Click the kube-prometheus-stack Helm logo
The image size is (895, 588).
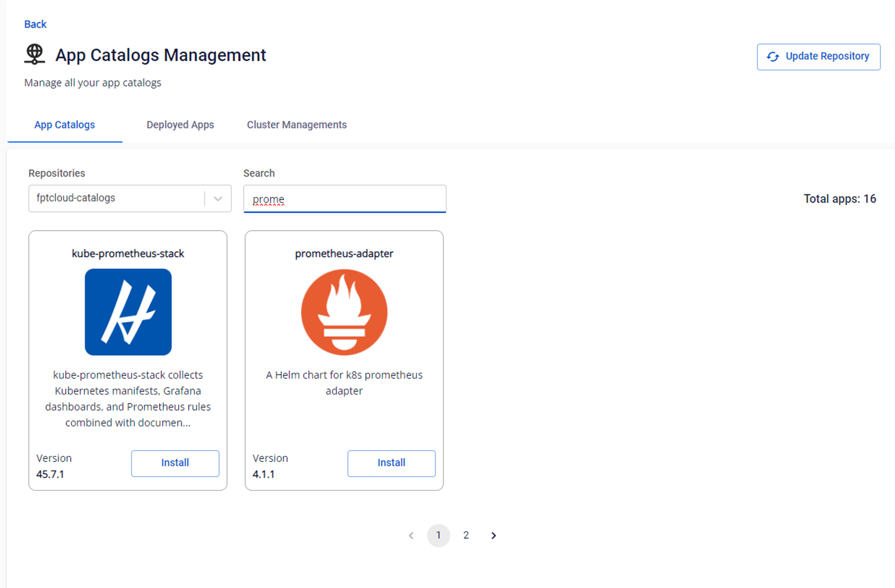(x=128, y=312)
